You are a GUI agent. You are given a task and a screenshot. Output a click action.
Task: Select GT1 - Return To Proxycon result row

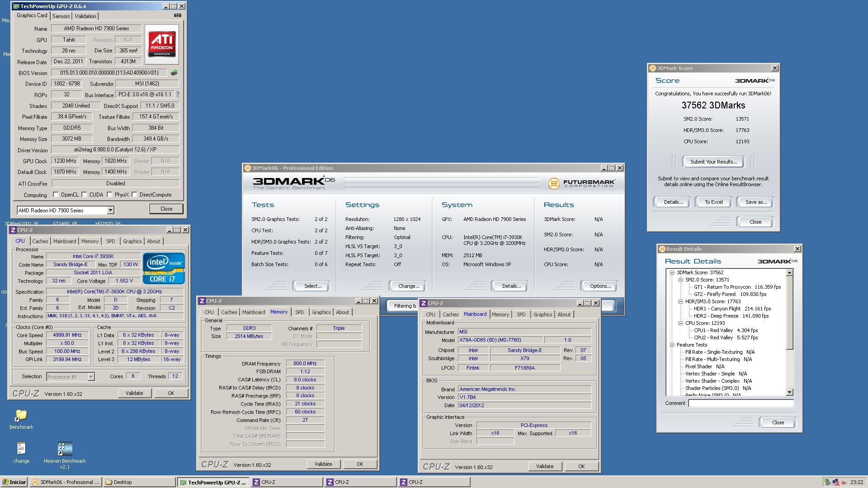[737, 287]
